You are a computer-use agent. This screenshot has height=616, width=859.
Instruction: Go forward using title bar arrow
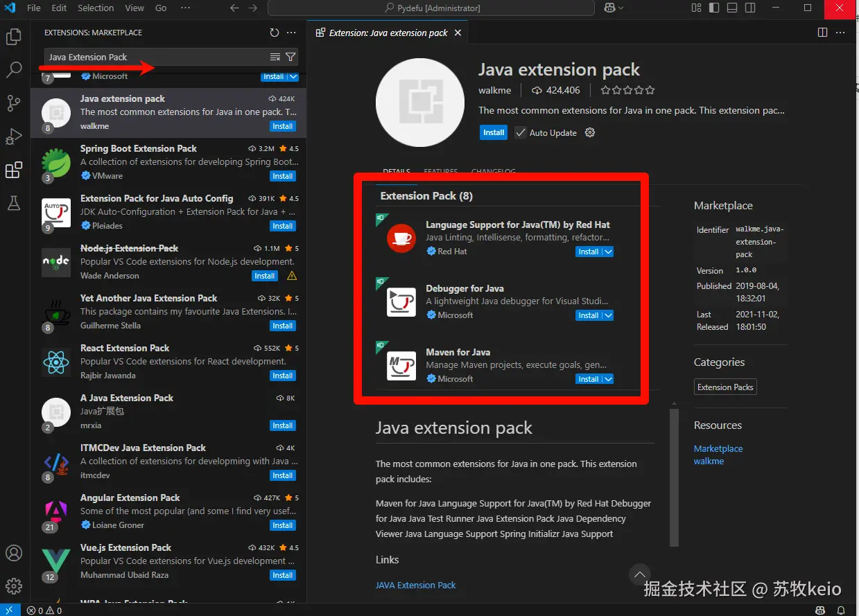(x=252, y=8)
